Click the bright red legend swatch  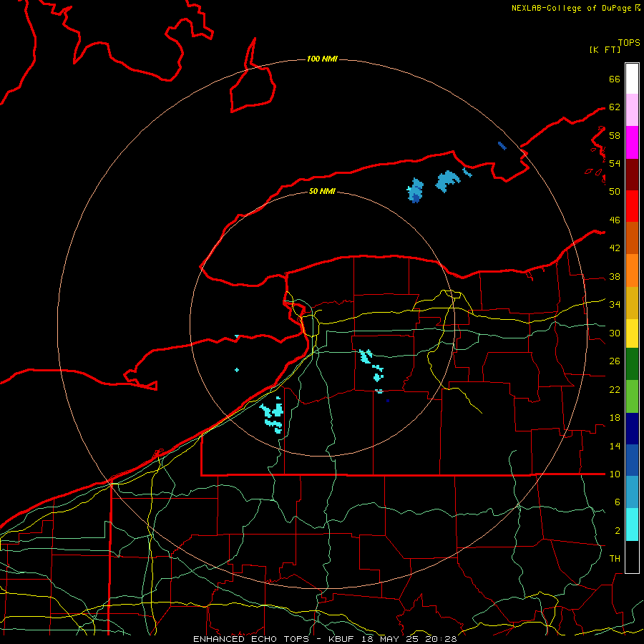click(x=632, y=206)
